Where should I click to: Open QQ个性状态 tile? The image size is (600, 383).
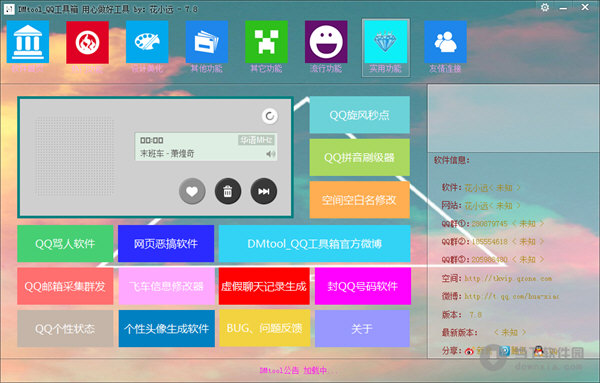click(x=65, y=329)
